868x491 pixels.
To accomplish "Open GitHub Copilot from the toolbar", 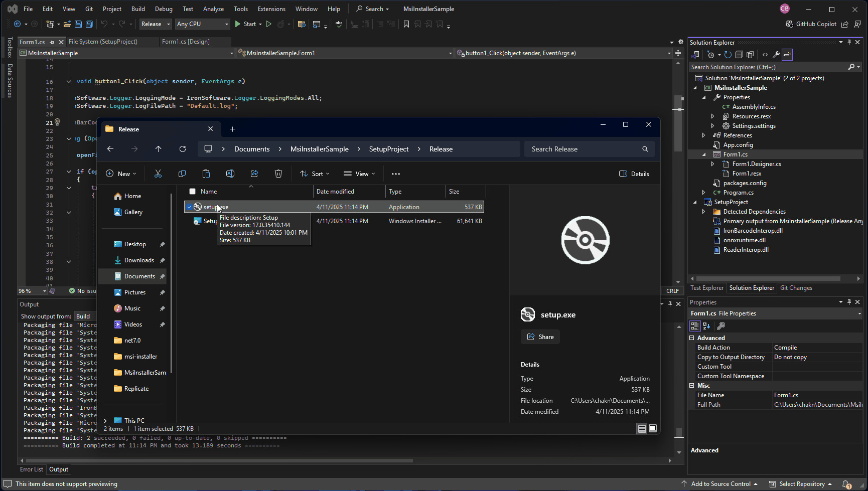I will (811, 24).
